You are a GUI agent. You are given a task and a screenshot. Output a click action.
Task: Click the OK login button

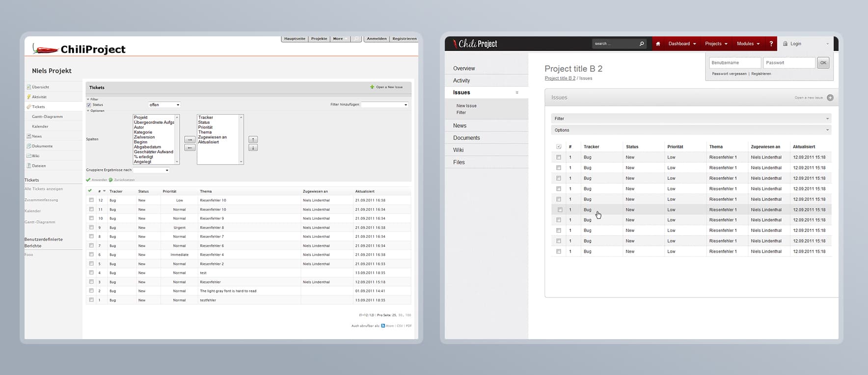pyautogui.click(x=823, y=63)
